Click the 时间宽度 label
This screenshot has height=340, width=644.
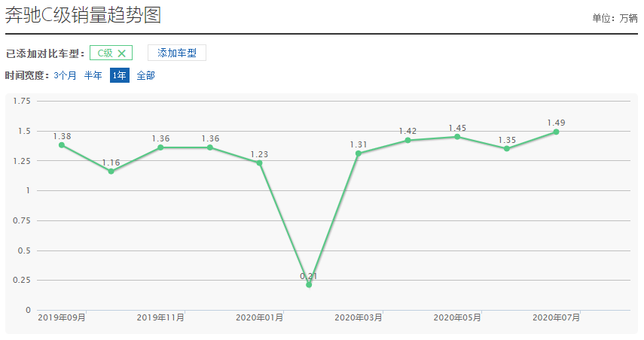point(26,75)
